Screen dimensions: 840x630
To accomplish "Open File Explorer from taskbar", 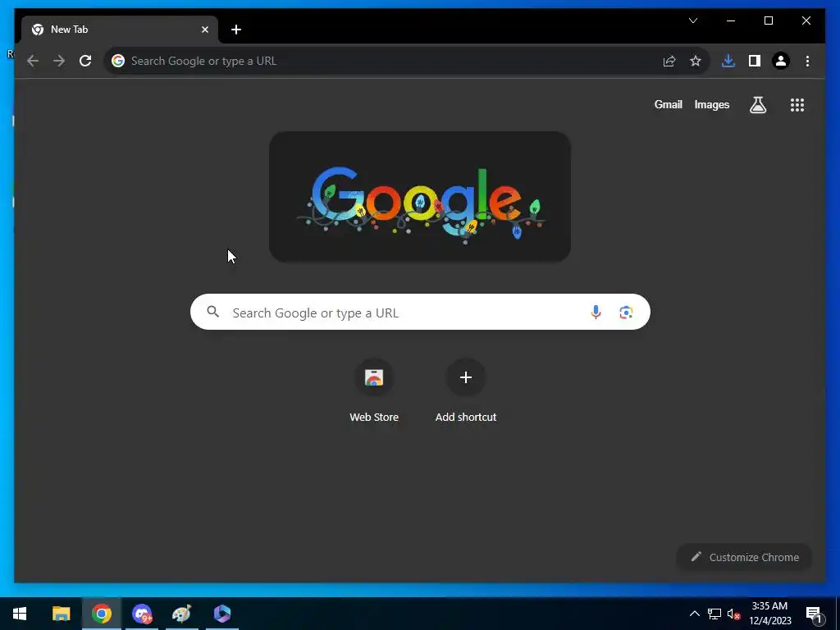I will click(61, 614).
